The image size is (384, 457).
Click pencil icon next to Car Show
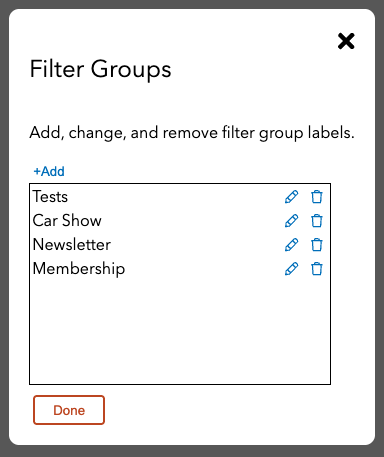point(291,221)
